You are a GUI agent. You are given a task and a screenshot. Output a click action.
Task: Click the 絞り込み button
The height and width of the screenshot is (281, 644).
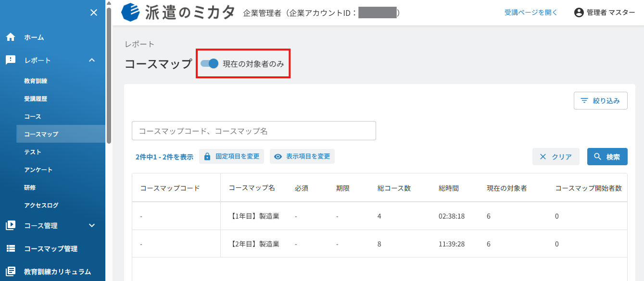[x=601, y=101]
